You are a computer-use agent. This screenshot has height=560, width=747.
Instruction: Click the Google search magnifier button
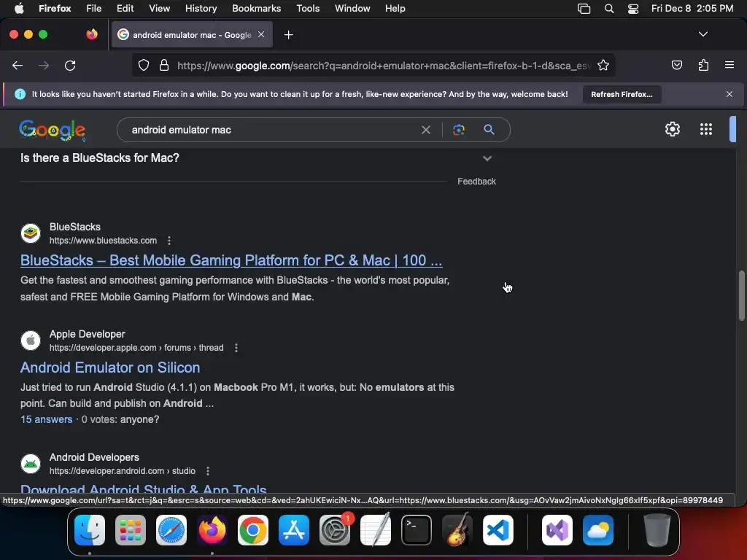click(489, 130)
